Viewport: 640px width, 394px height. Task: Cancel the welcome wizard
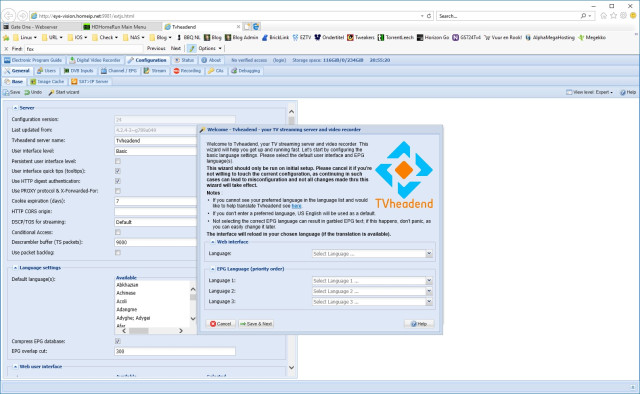220,324
